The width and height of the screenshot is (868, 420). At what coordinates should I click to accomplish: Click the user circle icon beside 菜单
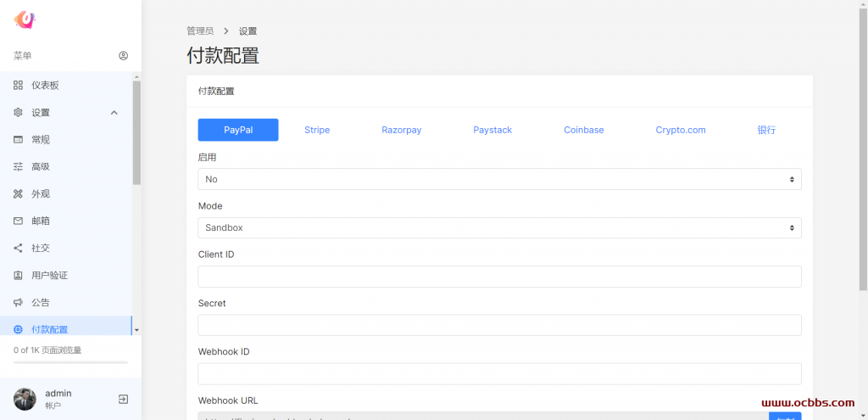point(124,55)
